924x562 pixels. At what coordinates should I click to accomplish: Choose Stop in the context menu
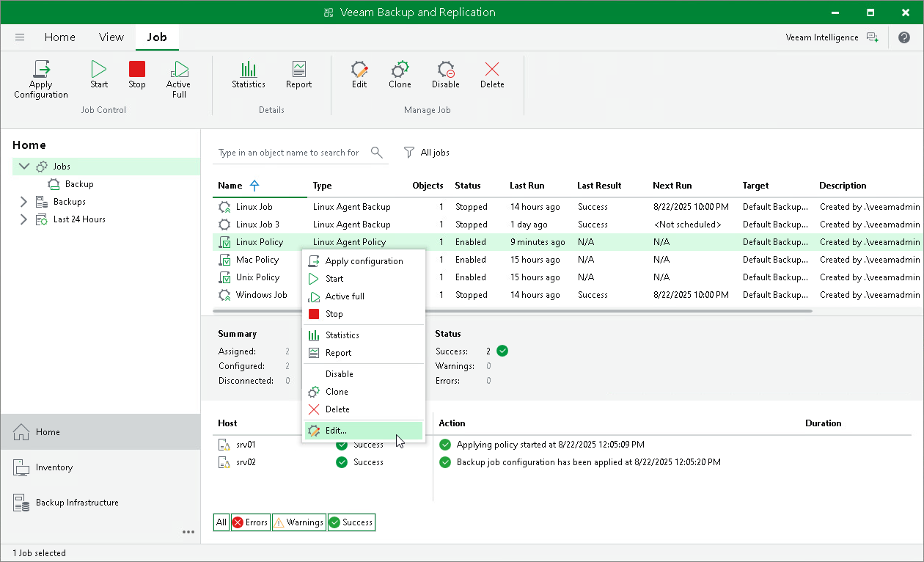(x=364, y=314)
